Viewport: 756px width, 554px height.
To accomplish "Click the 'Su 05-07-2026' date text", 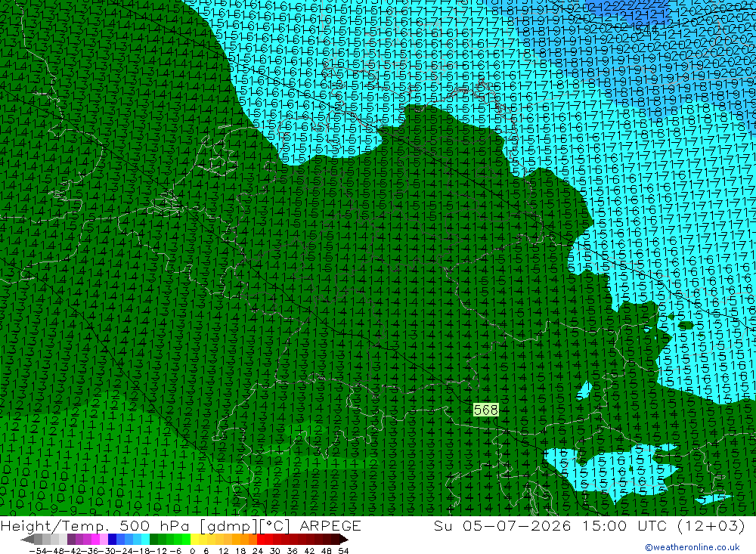I will (x=502, y=525).
